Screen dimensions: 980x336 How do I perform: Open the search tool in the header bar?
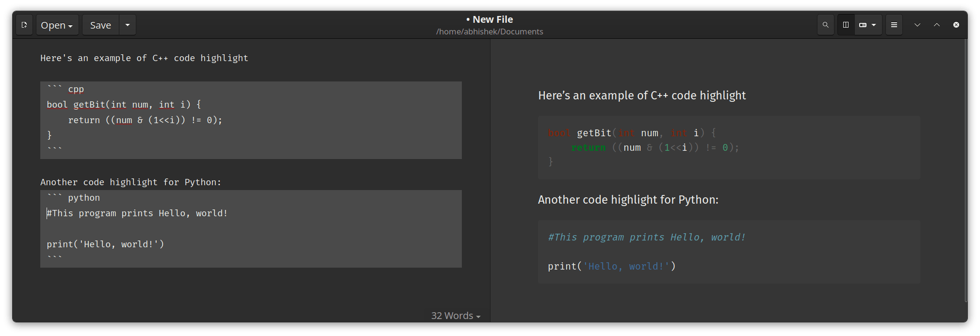tap(825, 25)
